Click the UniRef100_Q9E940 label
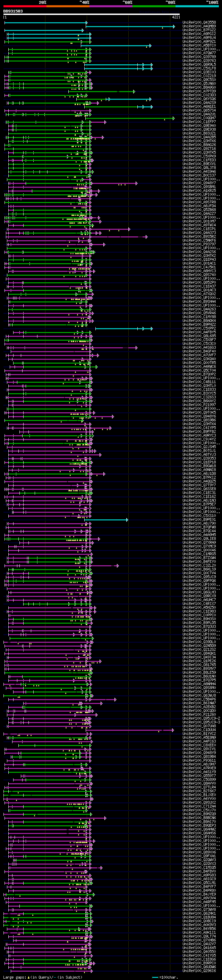Viewport: 222px width, 980px height. (199, 125)
